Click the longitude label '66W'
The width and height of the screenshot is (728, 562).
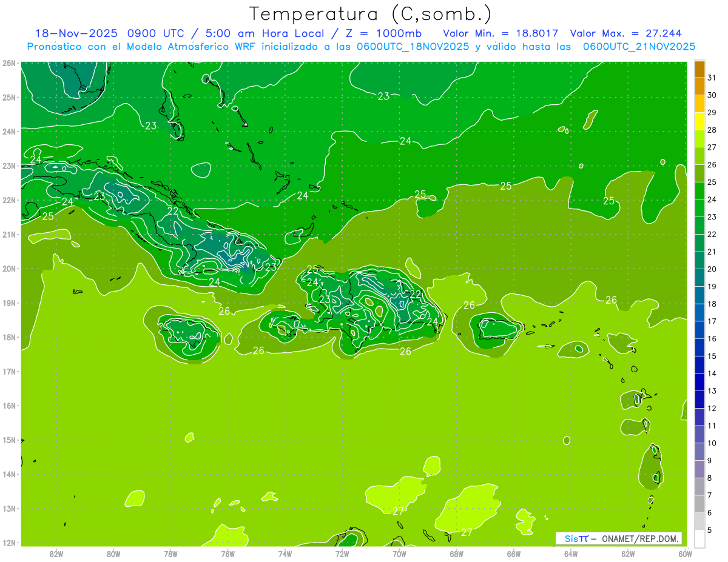click(x=514, y=554)
